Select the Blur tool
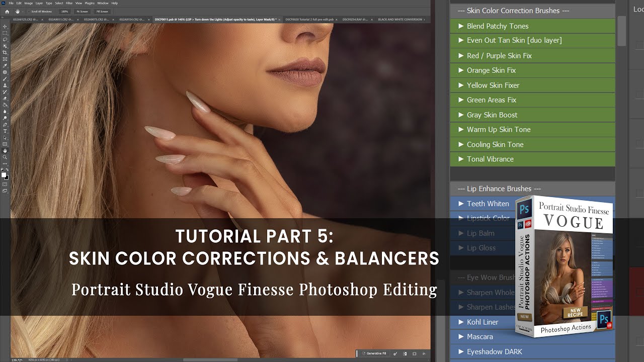Image resolution: width=644 pixels, height=362 pixels. click(5, 111)
